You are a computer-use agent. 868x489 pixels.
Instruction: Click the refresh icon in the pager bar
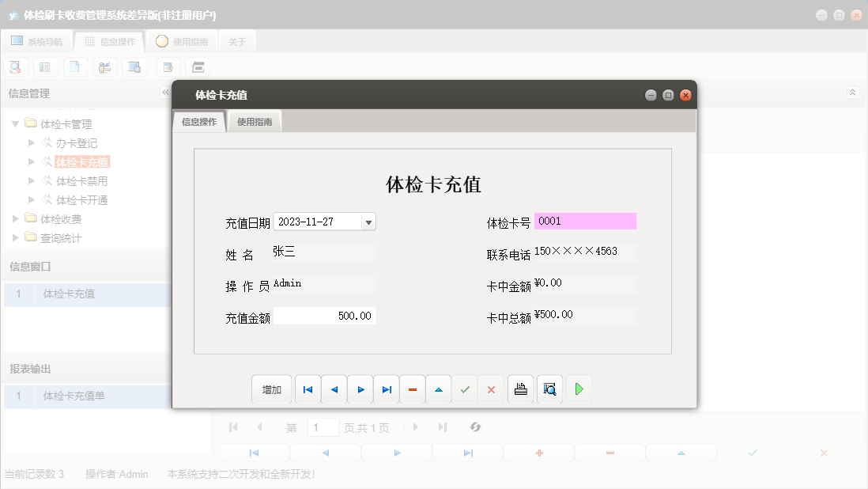(475, 427)
